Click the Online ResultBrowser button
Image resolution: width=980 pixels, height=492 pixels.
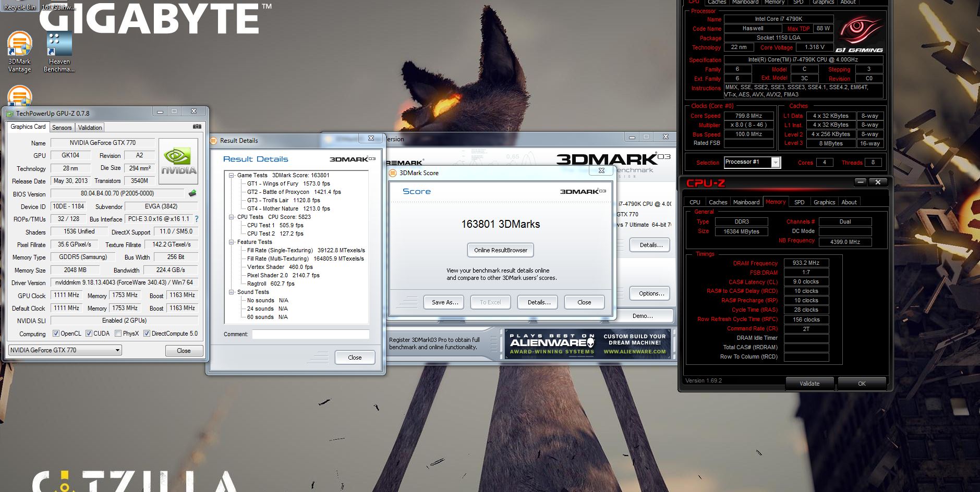pos(501,250)
